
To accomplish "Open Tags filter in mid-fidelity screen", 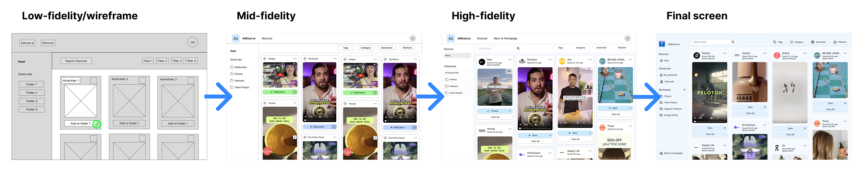I will click(x=345, y=48).
